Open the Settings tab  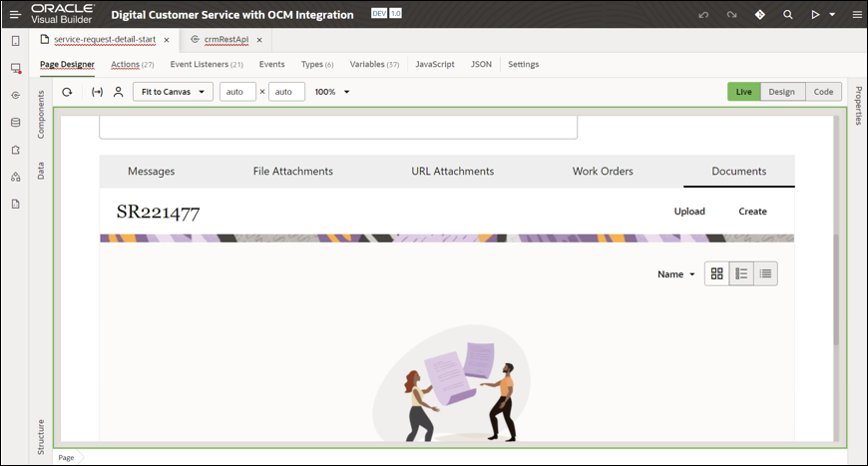[523, 64]
